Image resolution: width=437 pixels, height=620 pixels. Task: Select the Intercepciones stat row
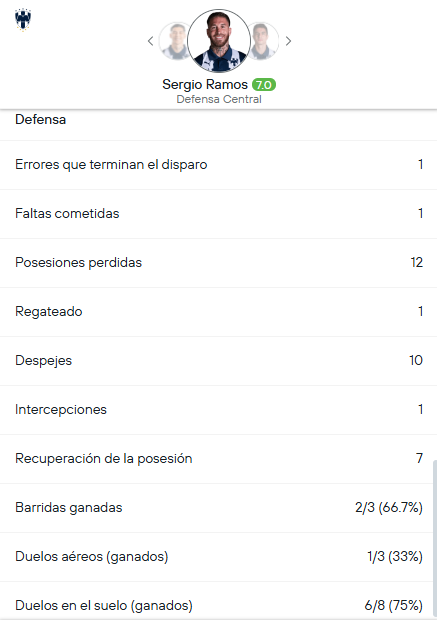coord(218,410)
